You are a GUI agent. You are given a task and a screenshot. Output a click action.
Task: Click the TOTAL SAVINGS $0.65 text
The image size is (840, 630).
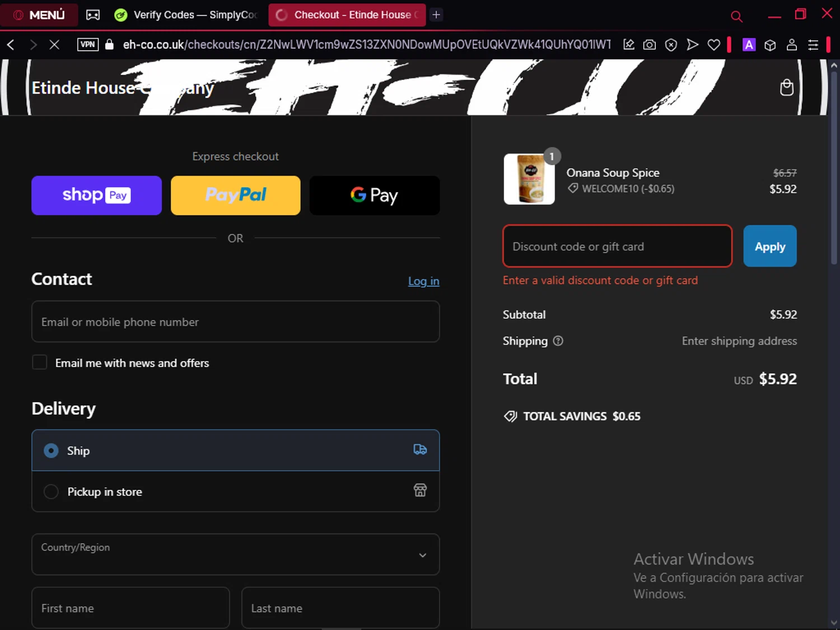pyautogui.click(x=582, y=417)
